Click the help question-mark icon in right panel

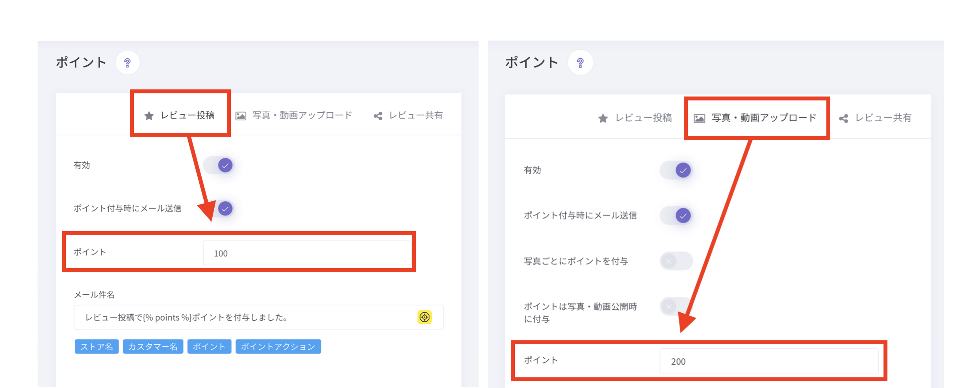[580, 63]
